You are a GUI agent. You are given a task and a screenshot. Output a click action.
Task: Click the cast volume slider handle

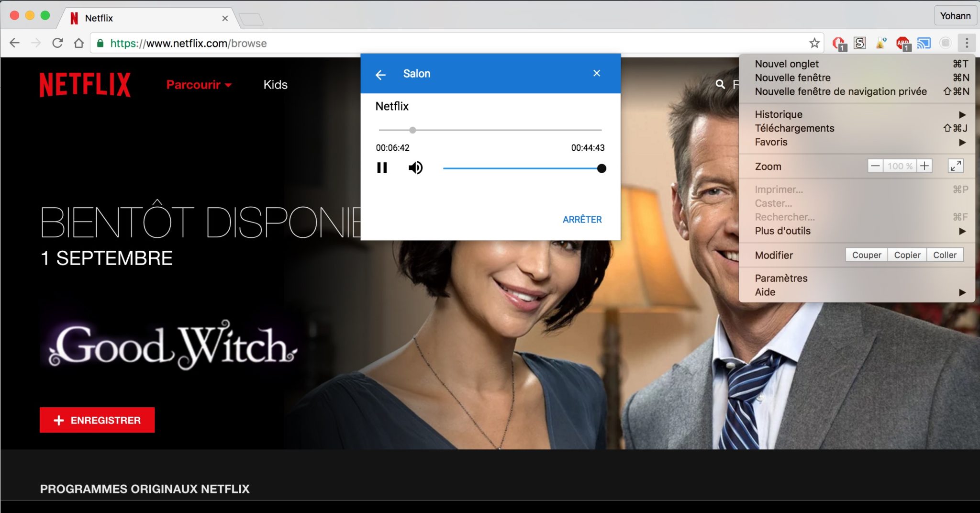(601, 168)
